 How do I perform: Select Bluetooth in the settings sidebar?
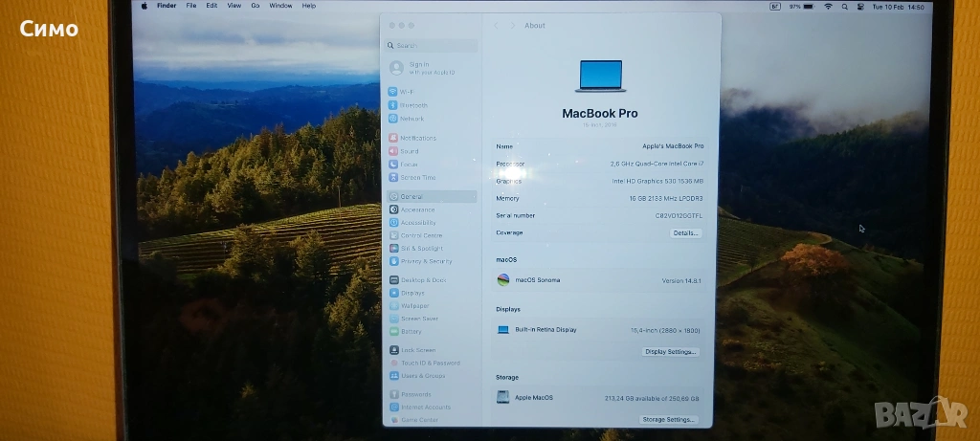pyautogui.click(x=413, y=105)
